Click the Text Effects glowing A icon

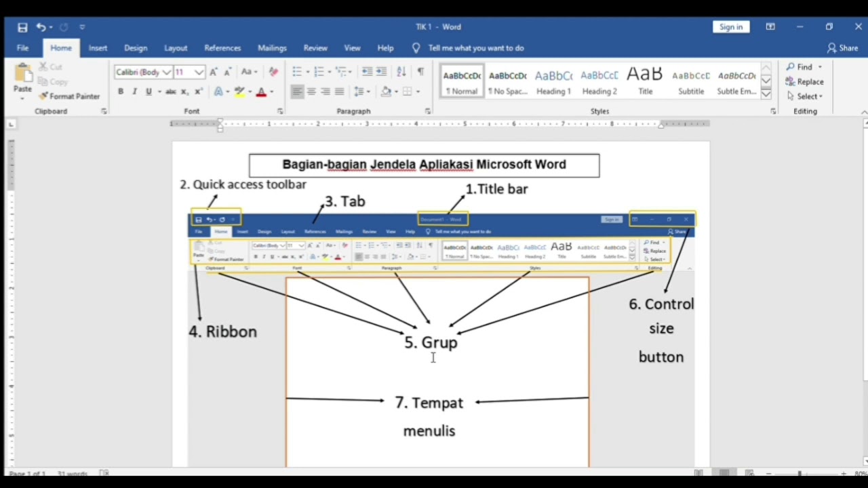[218, 91]
